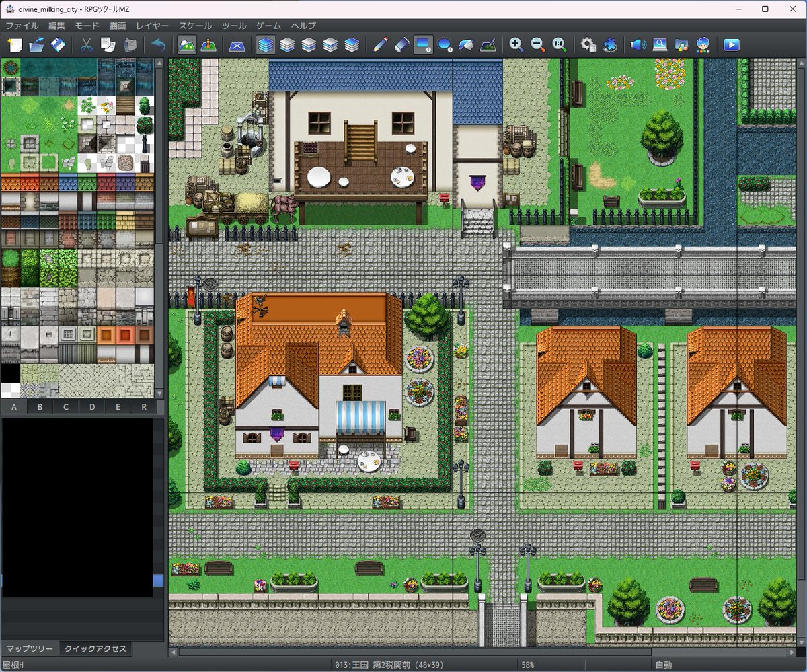This screenshot has width=807, height=672.
Task: Switch to tileset tab D
Action: [92, 407]
